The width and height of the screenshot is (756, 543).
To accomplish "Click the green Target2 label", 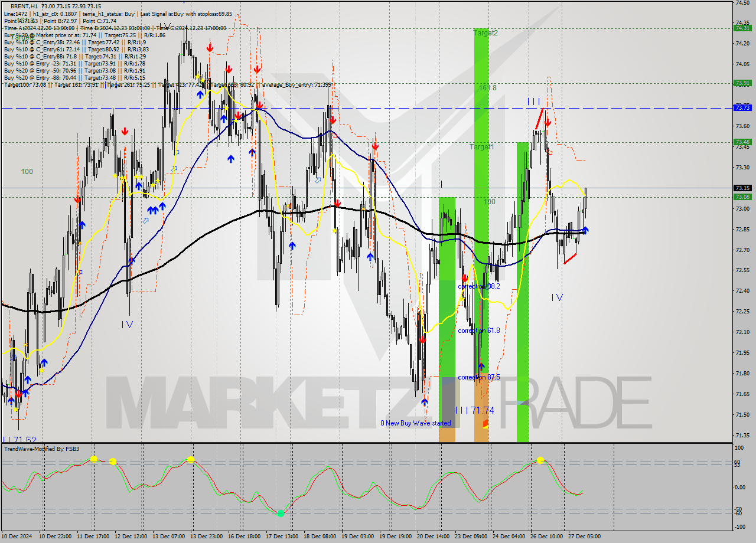I will (x=485, y=33).
